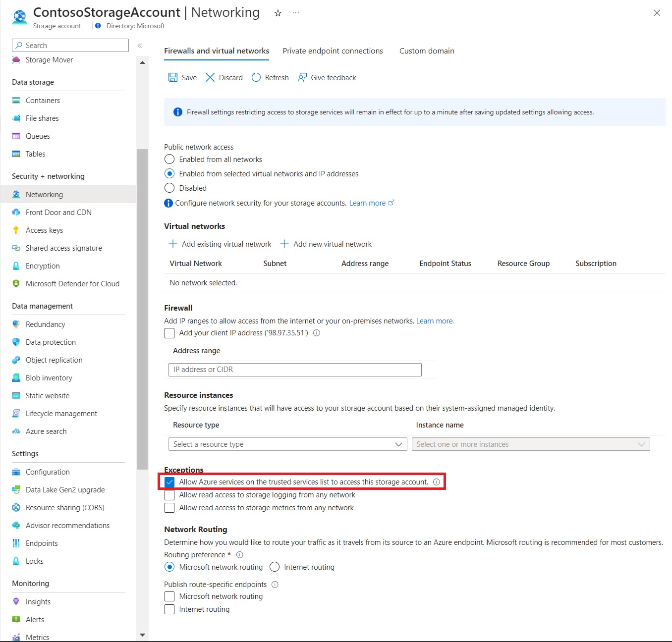View Insights under Monitoring
Screen dimensions: 672x642
tap(38, 601)
